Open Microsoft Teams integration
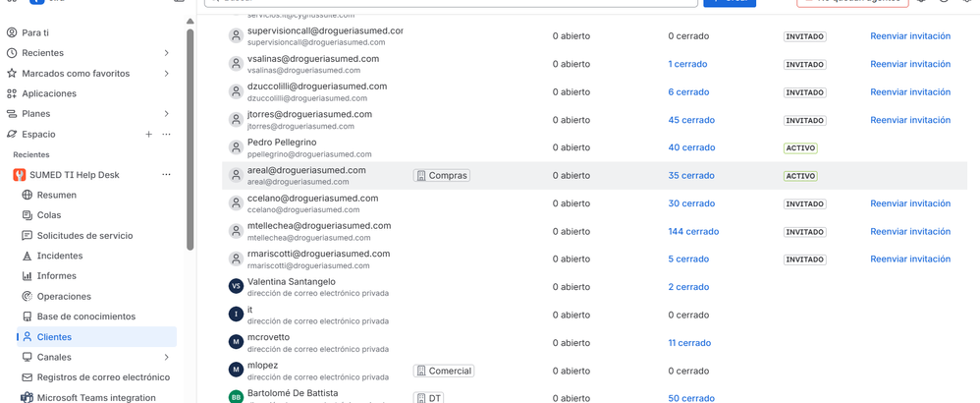 96,397
